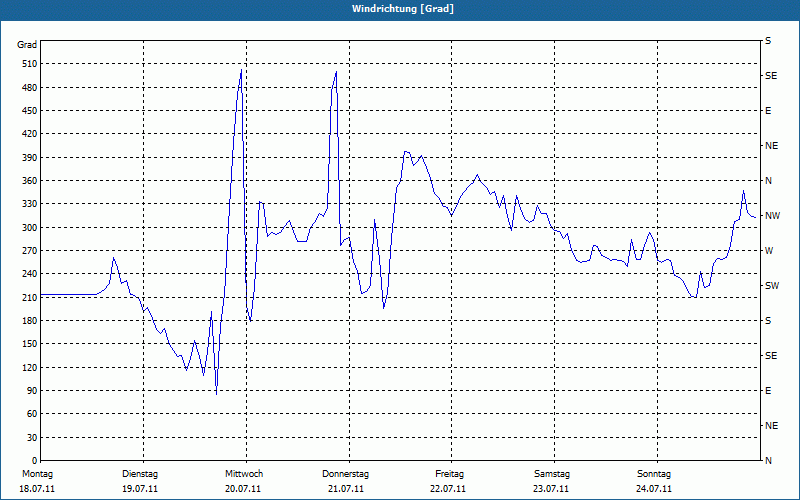Click the 120 degree axis label
Screen dimensions: 800x500
(30, 367)
